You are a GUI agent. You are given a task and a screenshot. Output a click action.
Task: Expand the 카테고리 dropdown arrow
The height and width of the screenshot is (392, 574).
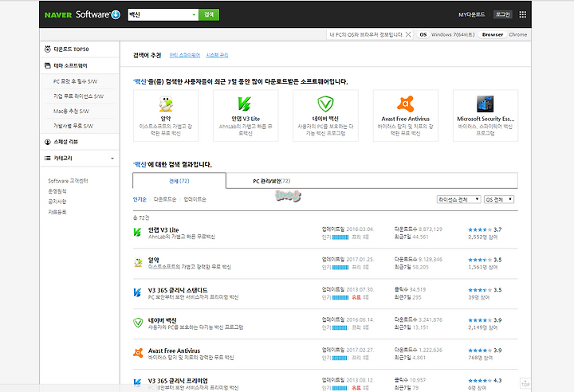(x=112, y=159)
